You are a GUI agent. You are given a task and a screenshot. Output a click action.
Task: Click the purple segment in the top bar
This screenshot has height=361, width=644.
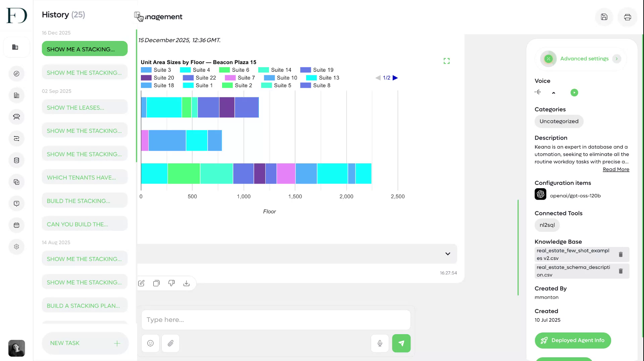227,107
